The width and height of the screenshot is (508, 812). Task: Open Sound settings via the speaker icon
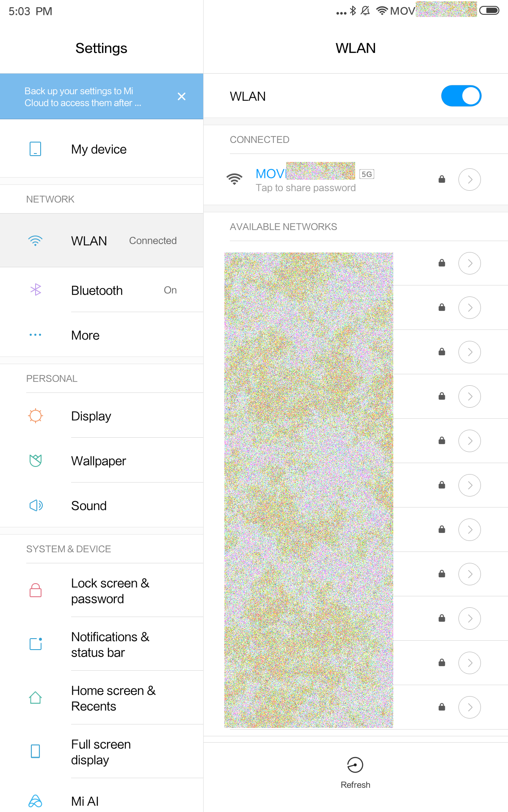point(36,505)
